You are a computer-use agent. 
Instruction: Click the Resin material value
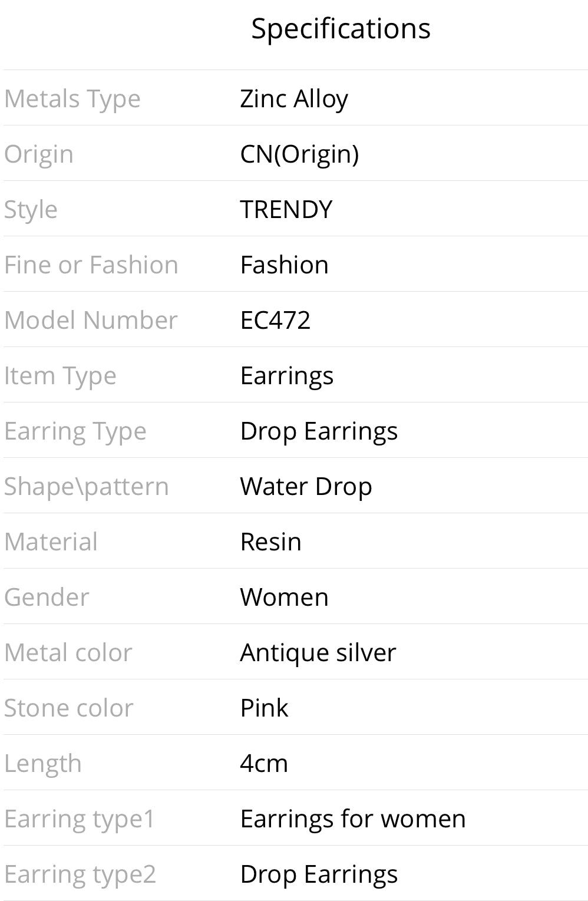click(270, 542)
